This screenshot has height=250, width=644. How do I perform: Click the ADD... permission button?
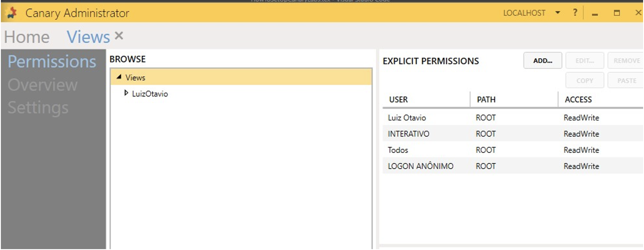coord(542,61)
